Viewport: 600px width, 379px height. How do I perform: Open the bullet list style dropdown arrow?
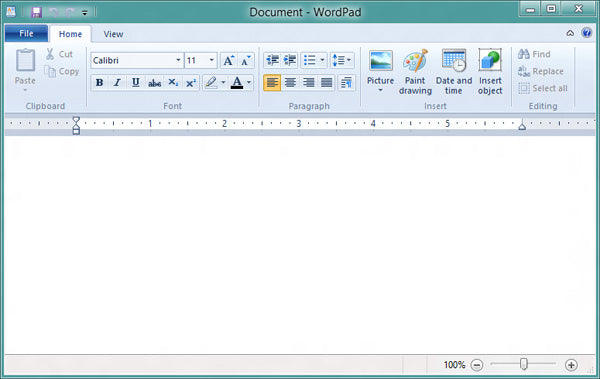coord(322,60)
